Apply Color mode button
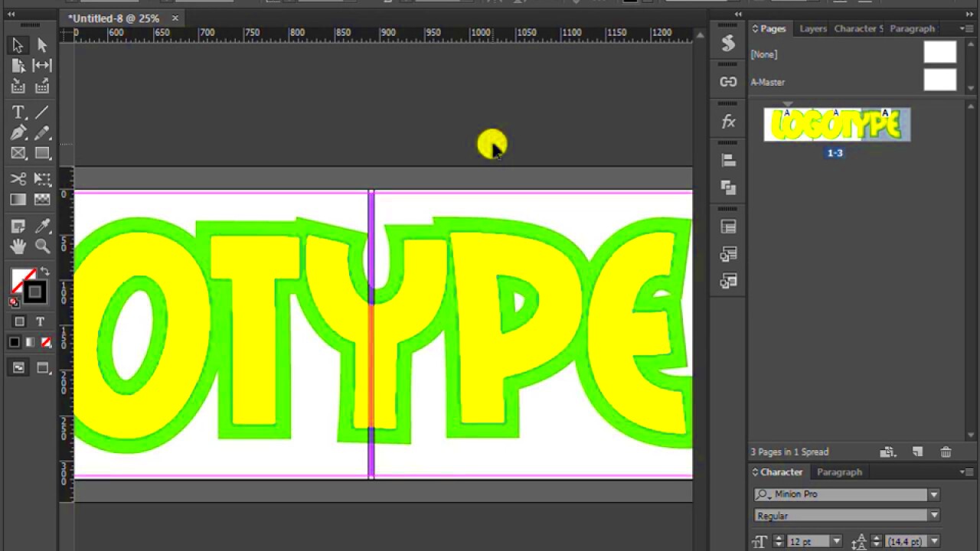This screenshot has height=551, width=980. (x=15, y=342)
